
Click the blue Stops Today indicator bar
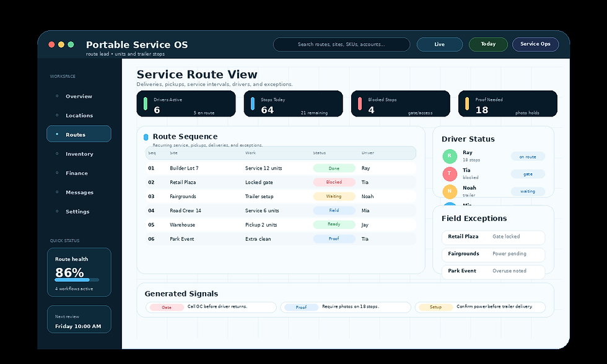coord(253,103)
